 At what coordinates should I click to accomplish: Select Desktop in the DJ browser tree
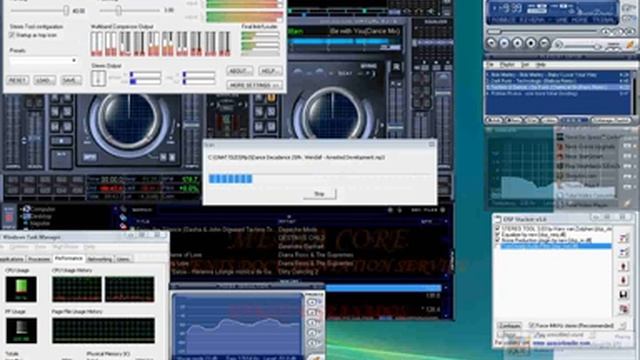click(42, 216)
